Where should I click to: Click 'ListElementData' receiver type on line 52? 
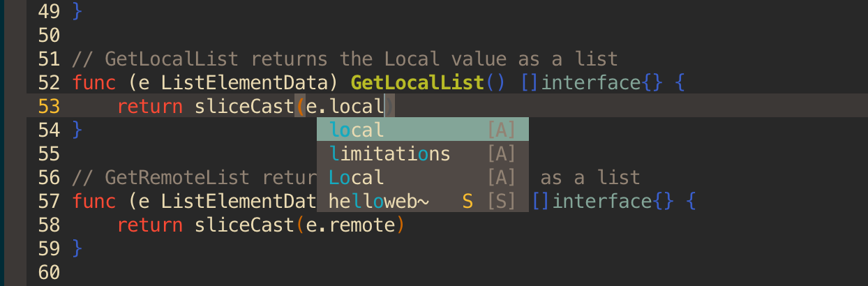[245, 82]
